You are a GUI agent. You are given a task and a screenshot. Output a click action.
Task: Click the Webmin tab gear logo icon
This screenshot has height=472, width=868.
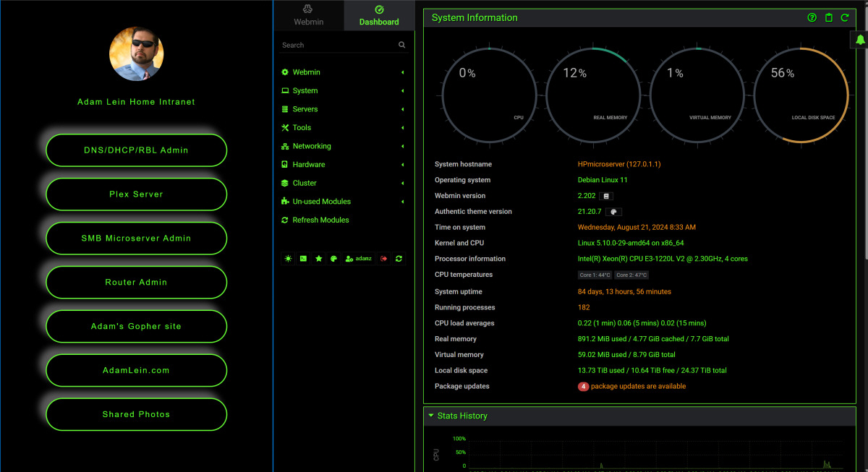tap(308, 9)
